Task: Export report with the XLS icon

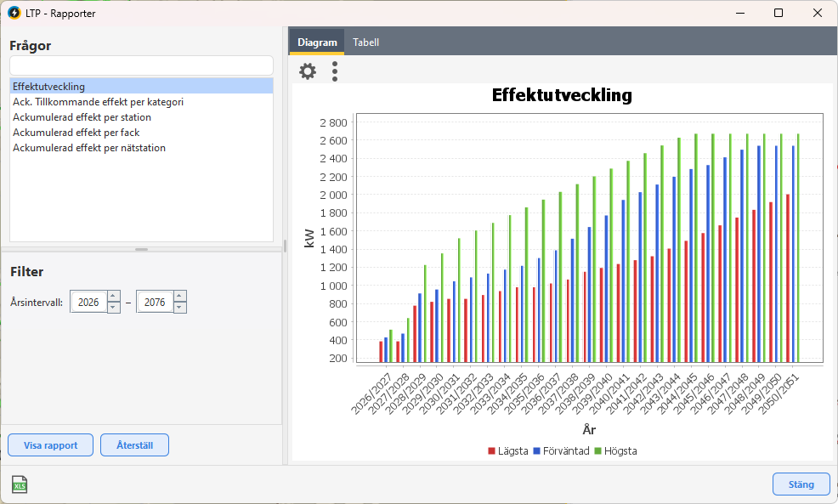Action: click(19, 484)
